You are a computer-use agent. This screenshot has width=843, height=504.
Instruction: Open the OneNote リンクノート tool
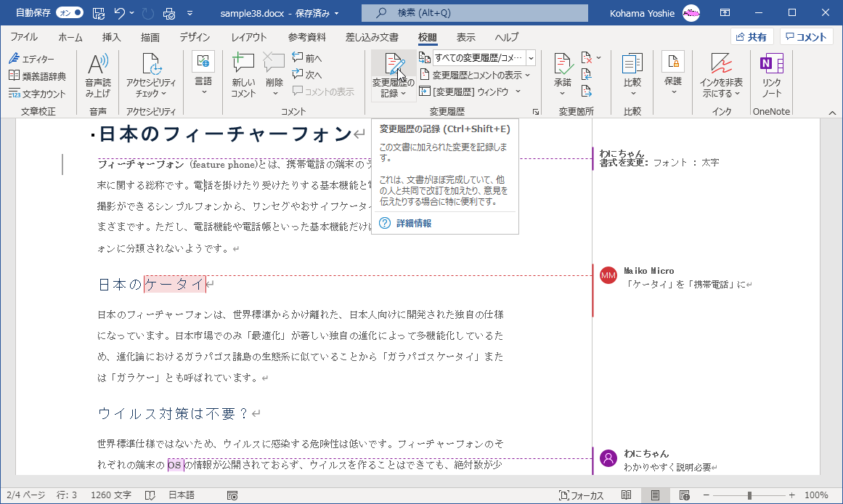click(x=771, y=73)
